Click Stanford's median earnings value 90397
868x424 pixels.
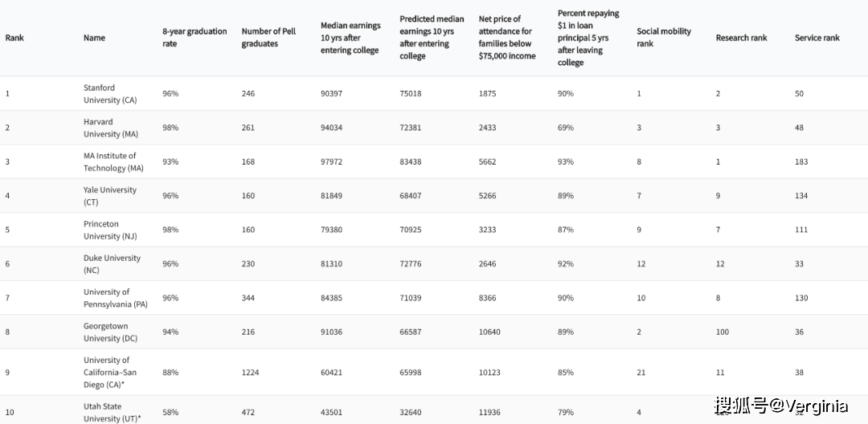pyautogui.click(x=331, y=94)
